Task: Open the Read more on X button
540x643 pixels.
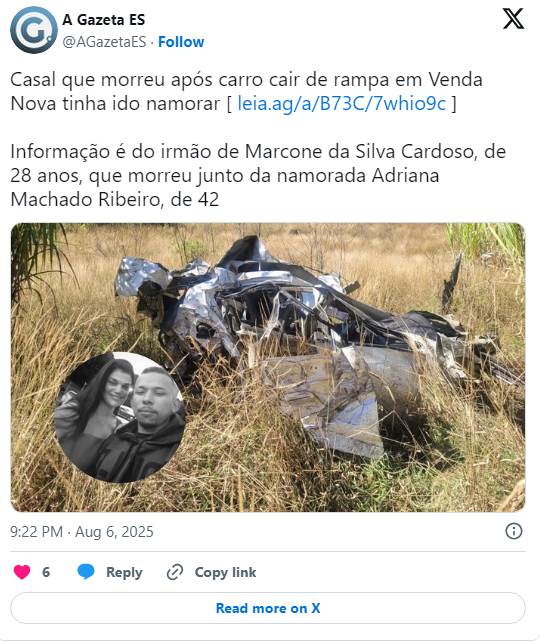Action: [268, 608]
